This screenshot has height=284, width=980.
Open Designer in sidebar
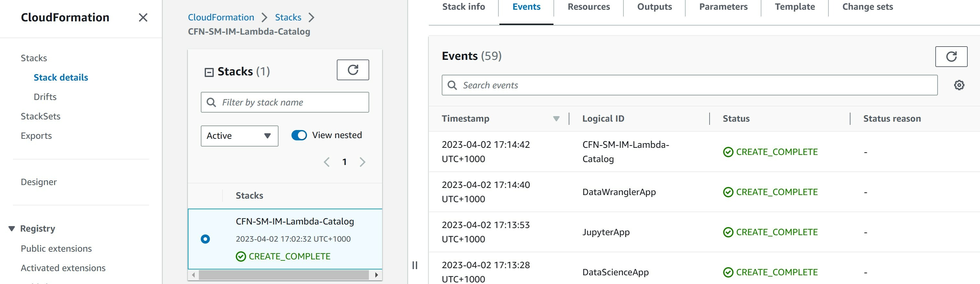click(x=39, y=182)
